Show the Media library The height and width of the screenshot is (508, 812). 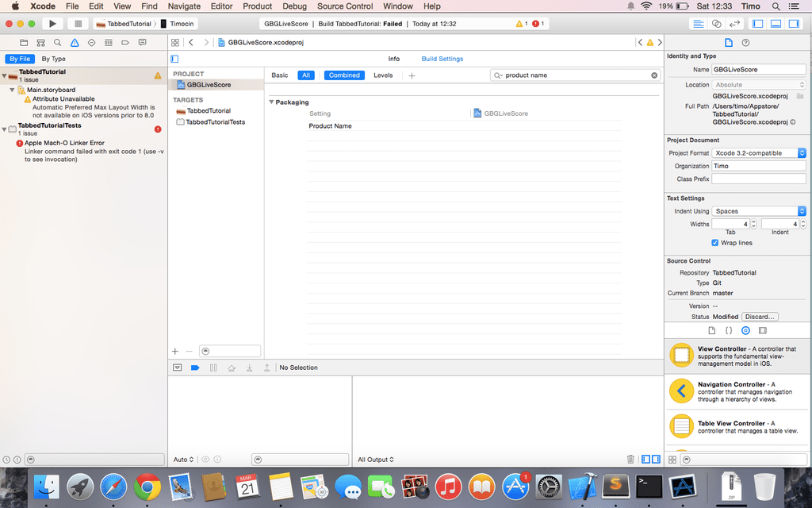(x=763, y=330)
